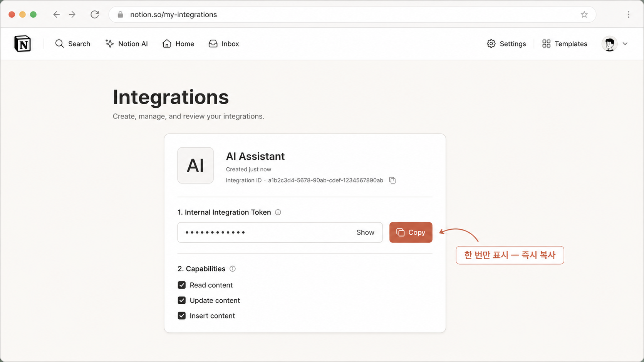
Task: Open the Templates gallery
Action: (x=564, y=44)
